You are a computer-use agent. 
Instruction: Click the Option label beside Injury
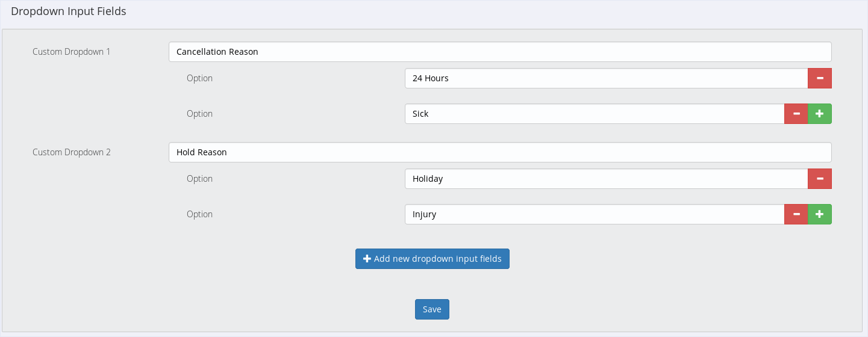point(199,214)
